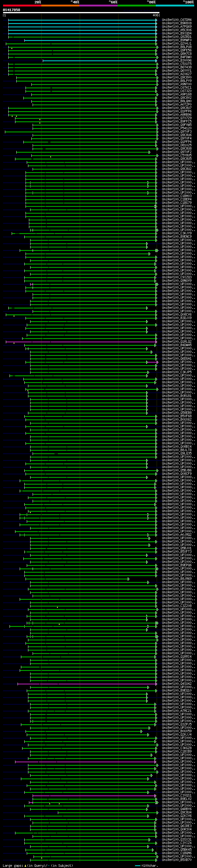Click hit label UniRef100_C6TKC1

176,88
